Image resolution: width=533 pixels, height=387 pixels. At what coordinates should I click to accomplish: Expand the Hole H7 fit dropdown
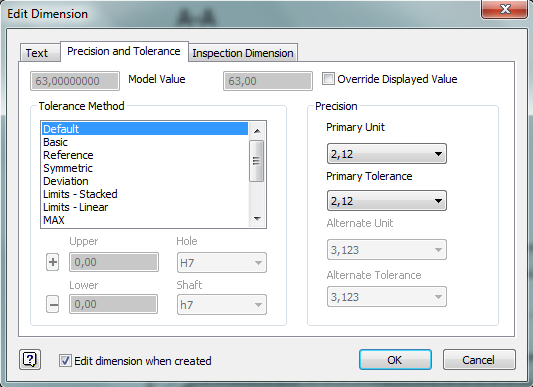[x=222, y=263]
